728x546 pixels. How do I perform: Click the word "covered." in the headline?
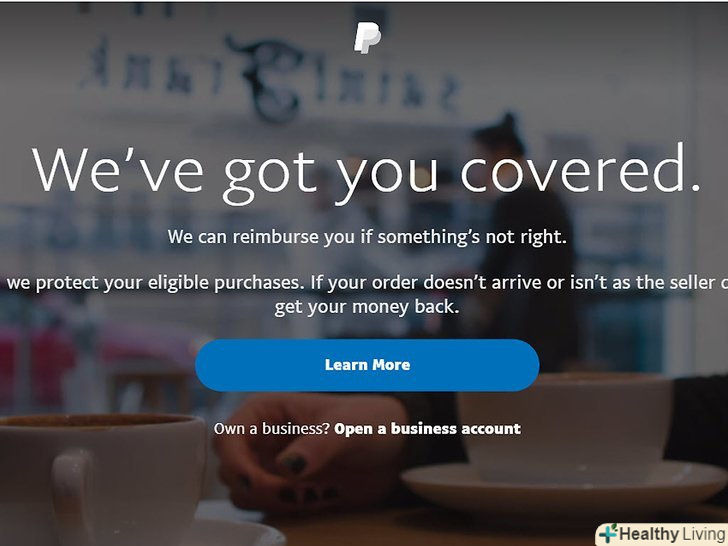click(580, 169)
